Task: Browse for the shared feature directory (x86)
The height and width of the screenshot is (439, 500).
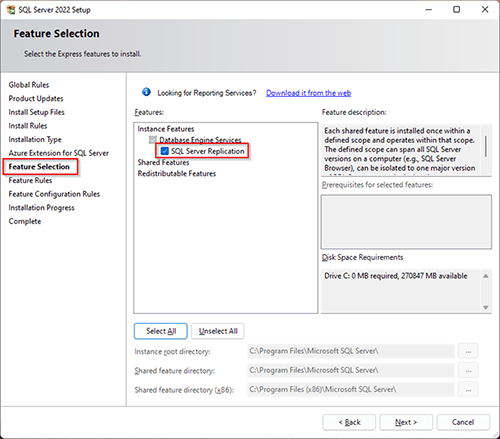Action: (x=468, y=389)
